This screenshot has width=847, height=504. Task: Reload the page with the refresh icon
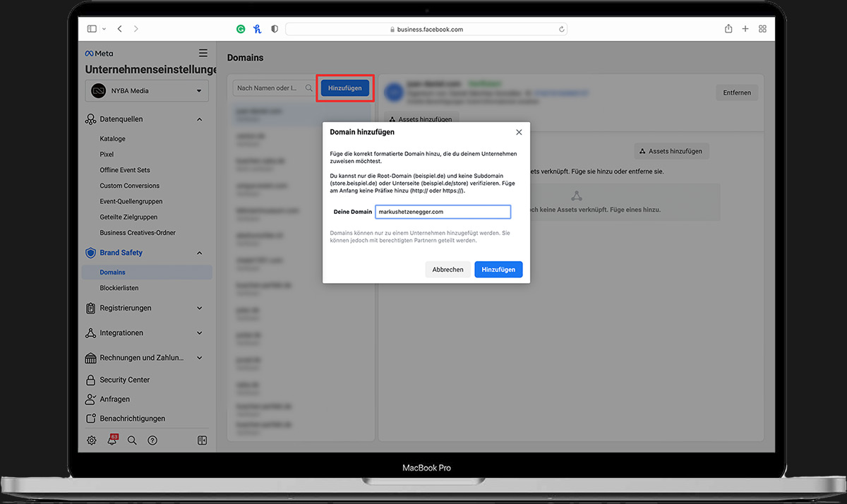(562, 29)
